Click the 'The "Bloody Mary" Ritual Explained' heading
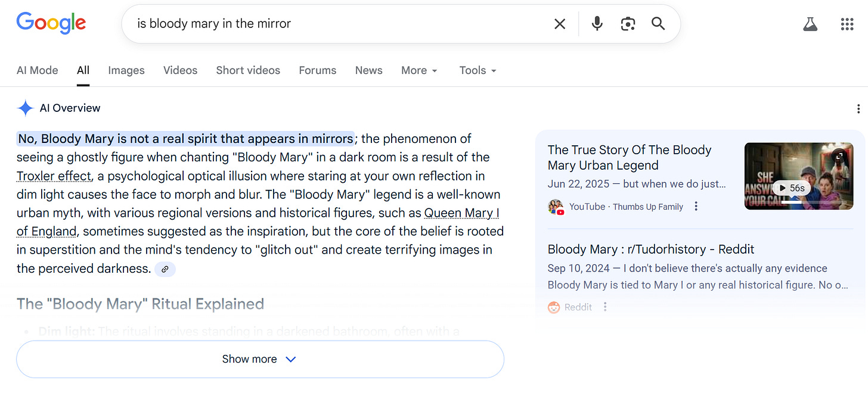This screenshot has height=393, width=868. [x=140, y=304]
